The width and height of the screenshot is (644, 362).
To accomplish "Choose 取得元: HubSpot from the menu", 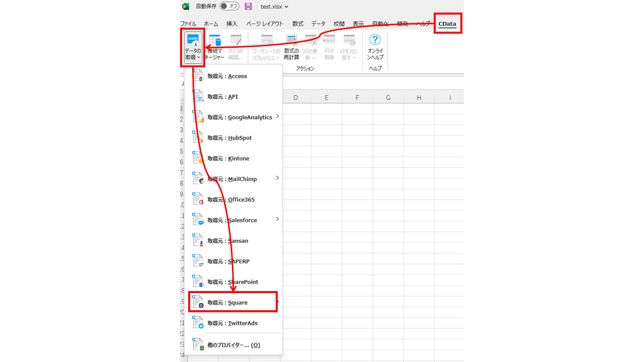I will [x=233, y=138].
